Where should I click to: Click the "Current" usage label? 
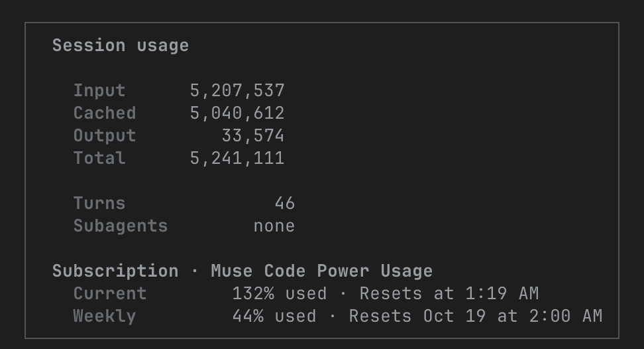[x=110, y=294]
